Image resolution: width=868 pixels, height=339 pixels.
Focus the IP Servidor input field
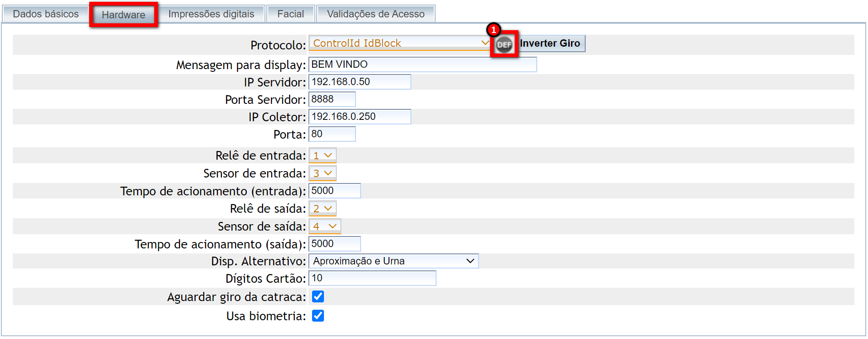tap(360, 82)
